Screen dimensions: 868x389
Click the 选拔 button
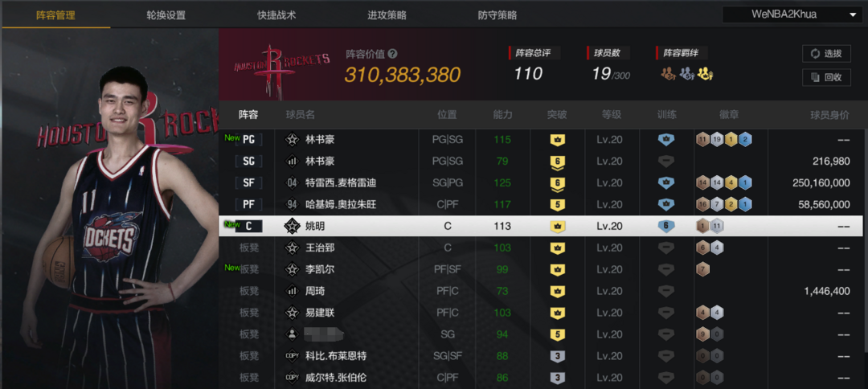point(826,54)
